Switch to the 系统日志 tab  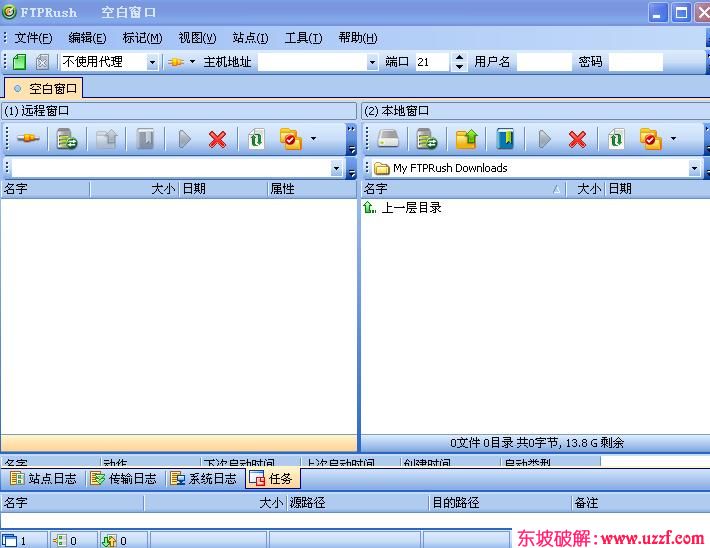[203, 479]
